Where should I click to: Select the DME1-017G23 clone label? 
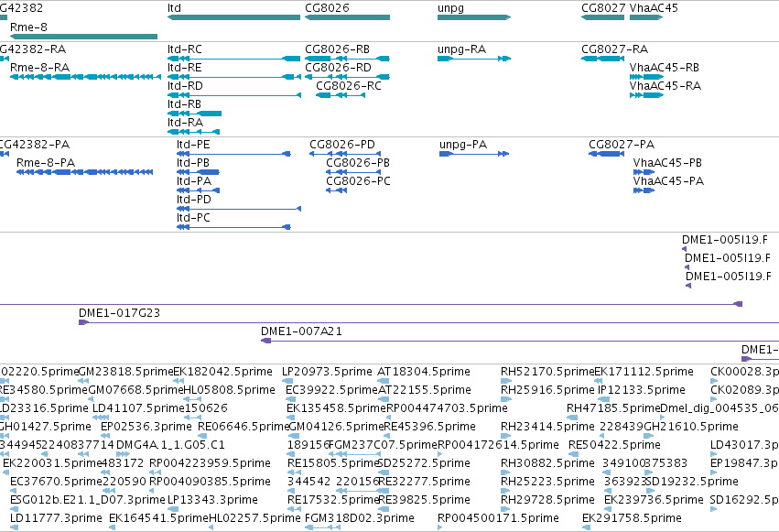pos(119,313)
